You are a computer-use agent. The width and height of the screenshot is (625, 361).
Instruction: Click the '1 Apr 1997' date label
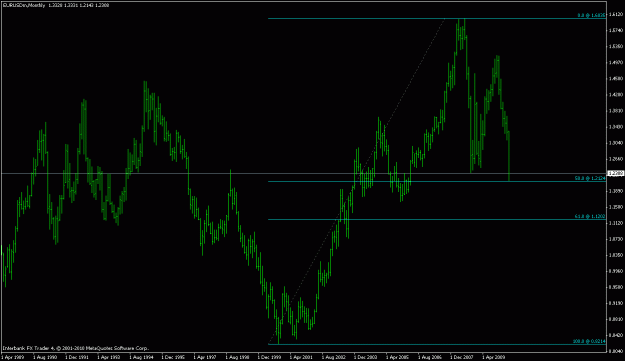click(x=205, y=357)
